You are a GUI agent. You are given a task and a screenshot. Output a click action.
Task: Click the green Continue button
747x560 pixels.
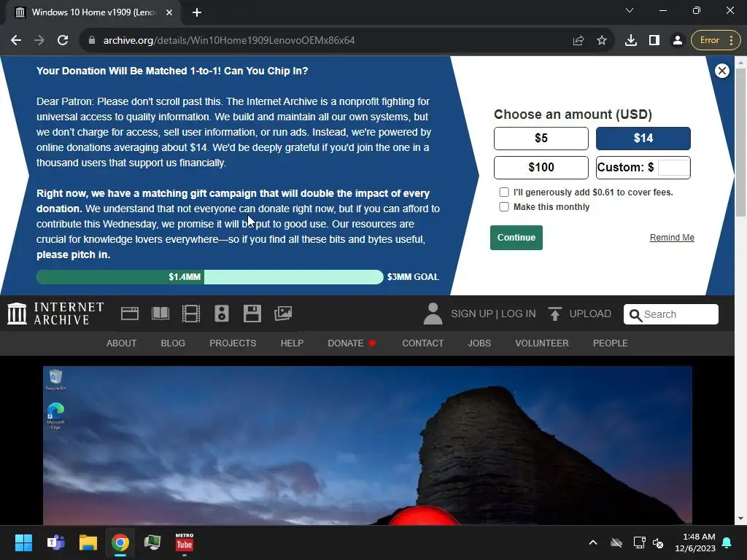click(x=516, y=238)
